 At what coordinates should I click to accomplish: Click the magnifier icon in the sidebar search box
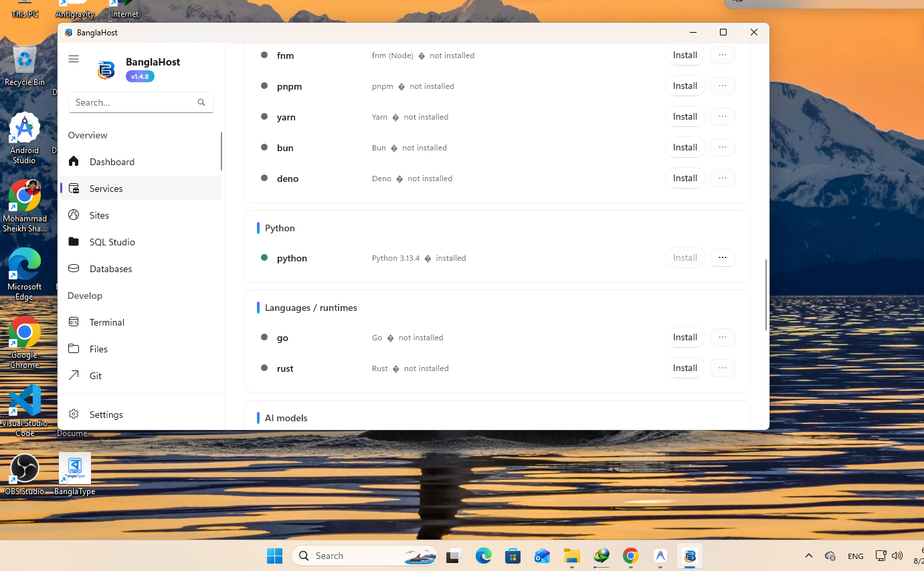pos(201,102)
